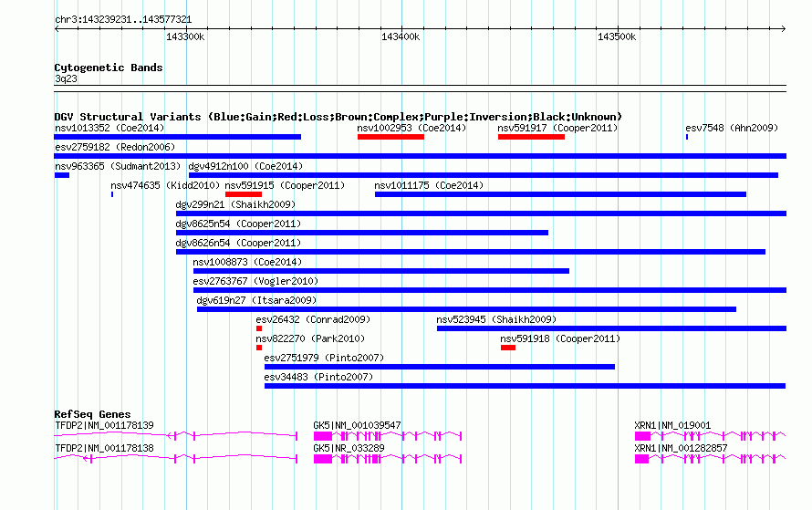Click the nsv591918 (Cooper2011) red bar
Image resolution: width=812 pixels, height=510 pixels.
(x=508, y=348)
